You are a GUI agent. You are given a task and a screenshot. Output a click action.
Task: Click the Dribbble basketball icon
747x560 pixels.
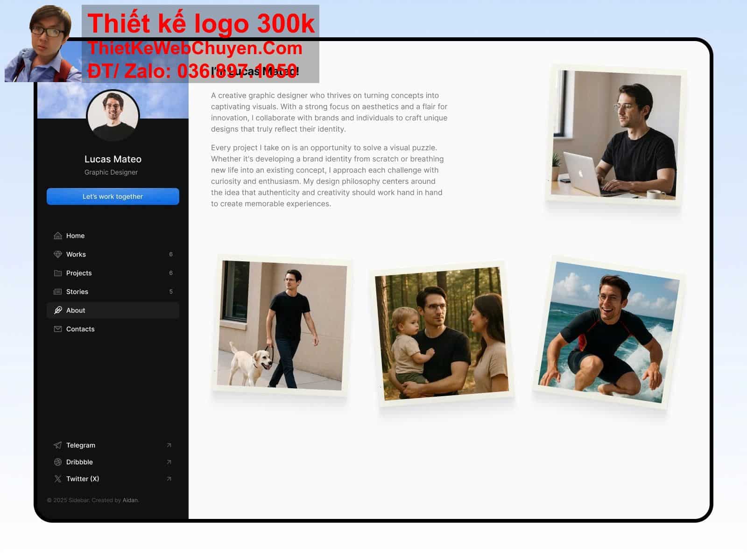coord(58,462)
